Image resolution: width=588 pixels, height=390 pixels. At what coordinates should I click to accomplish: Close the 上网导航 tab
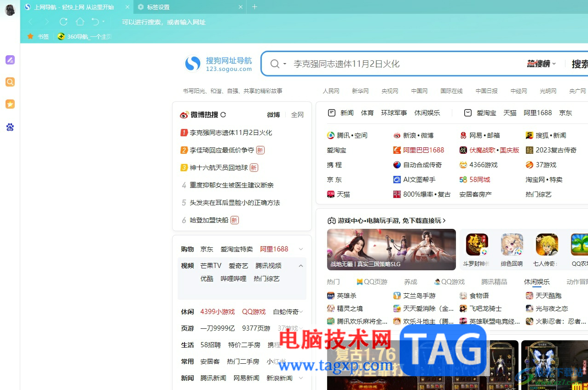coord(127,7)
